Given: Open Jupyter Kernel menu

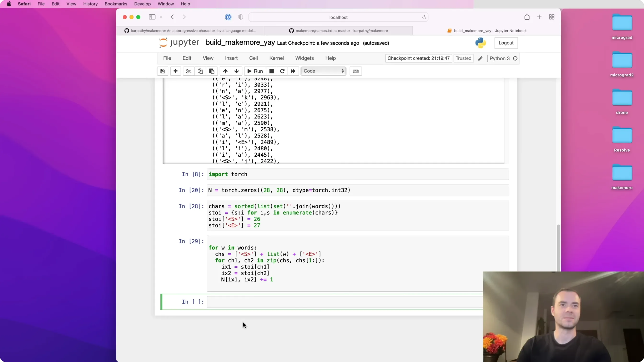Looking at the screenshot, I should click(x=276, y=58).
